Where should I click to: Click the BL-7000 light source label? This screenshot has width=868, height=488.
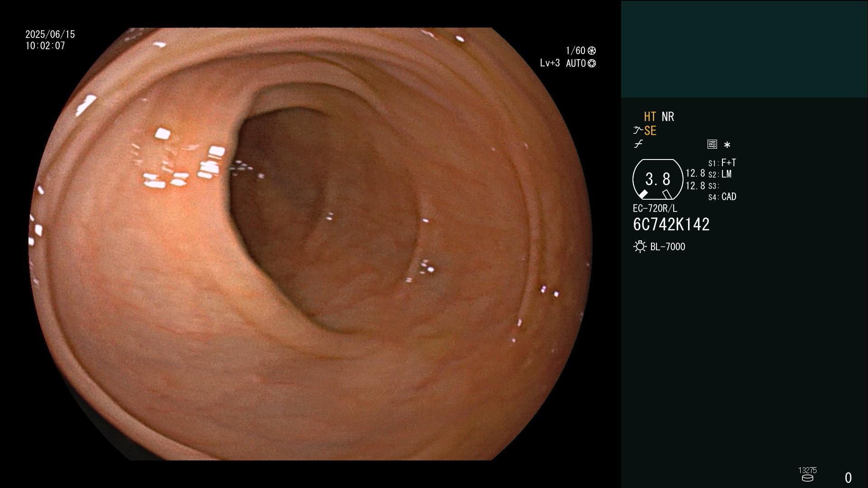point(668,247)
